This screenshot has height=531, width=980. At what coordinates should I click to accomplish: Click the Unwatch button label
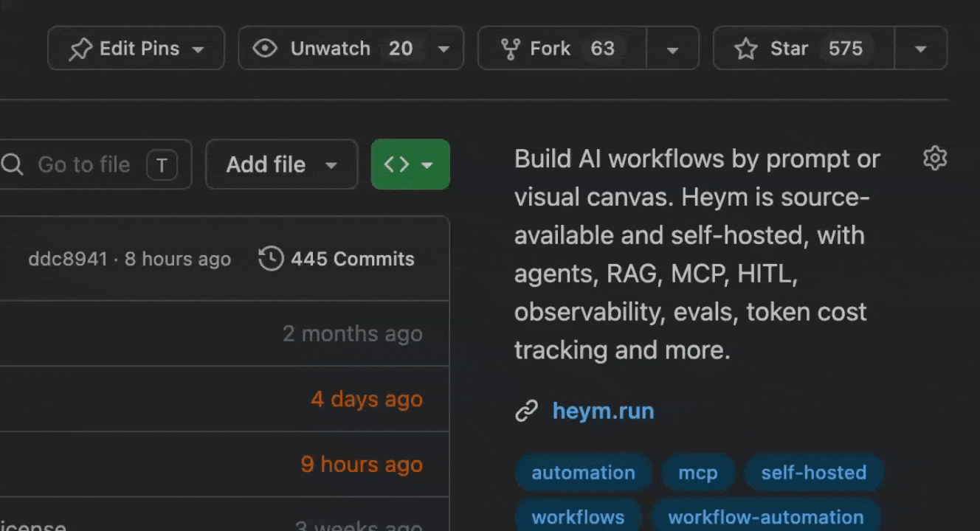click(330, 49)
